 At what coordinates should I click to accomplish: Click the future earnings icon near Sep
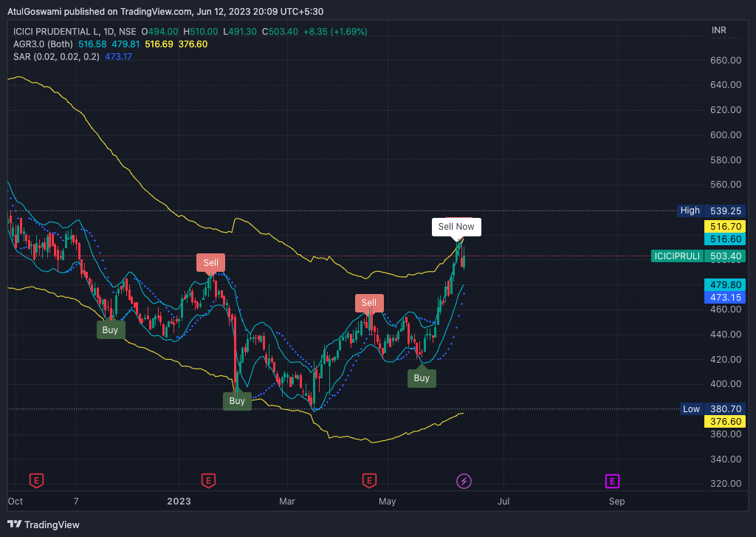(612, 481)
